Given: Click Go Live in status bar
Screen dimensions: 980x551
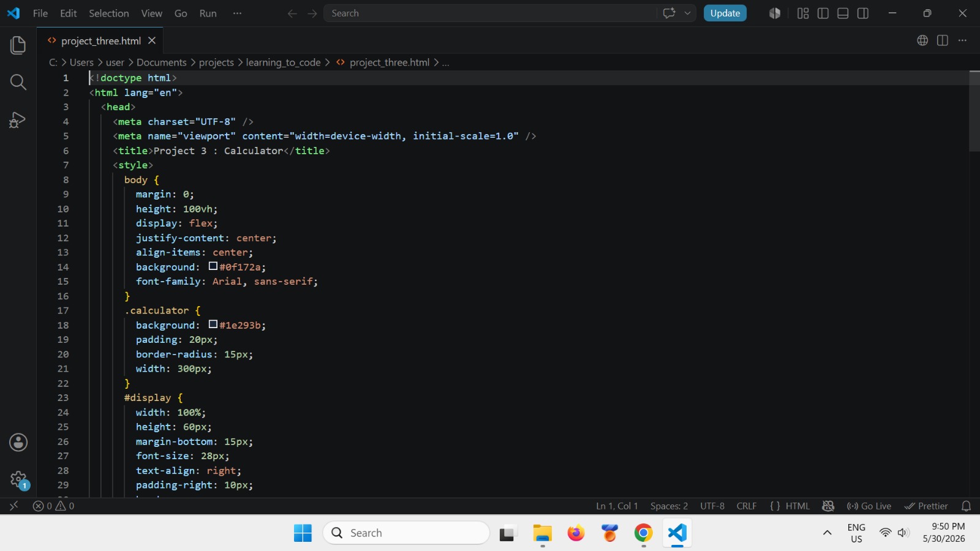Looking at the screenshot, I should pos(869,506).
